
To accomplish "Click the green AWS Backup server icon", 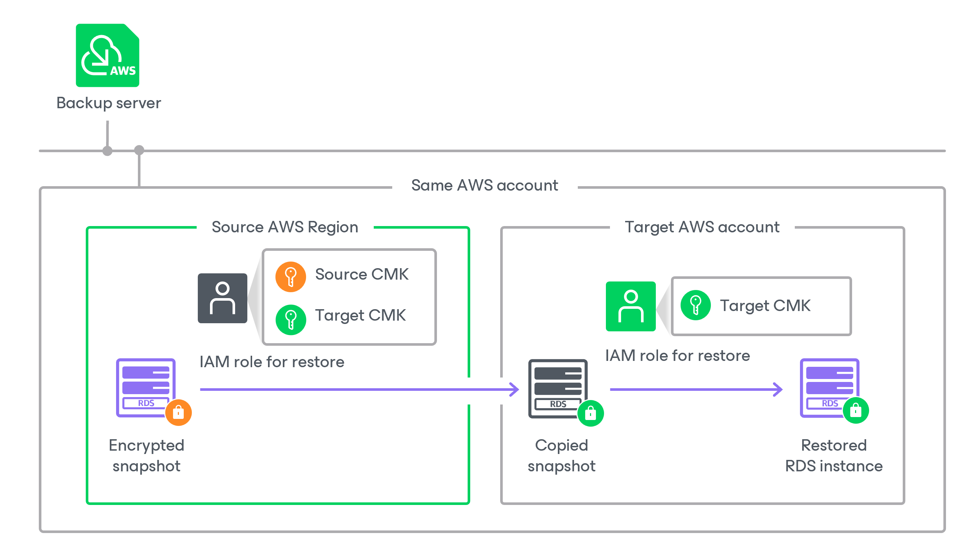I will tap(108, 55).
